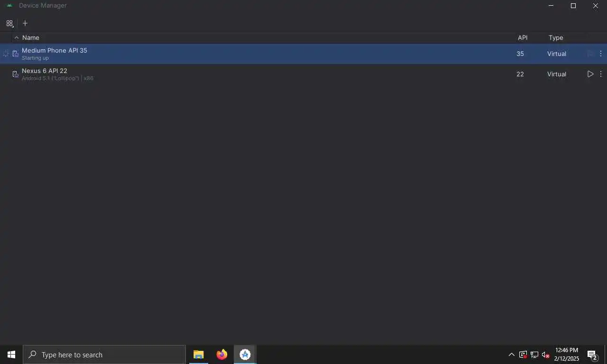Viewport: 607px width, 364px height.
Task: Click the Nexus 6 virtual device icon
Action: [15, 74]
